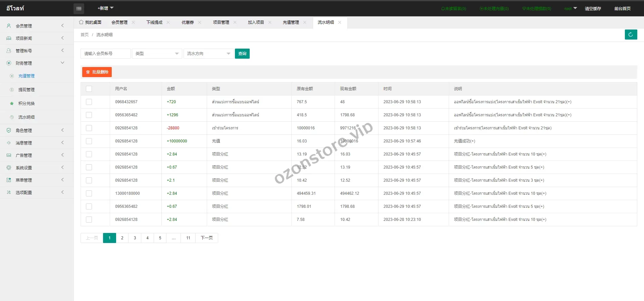This screenshot has height=301, width=644.
Task: Click the 积分兑换 star icon
Action: tap(12, 104)
